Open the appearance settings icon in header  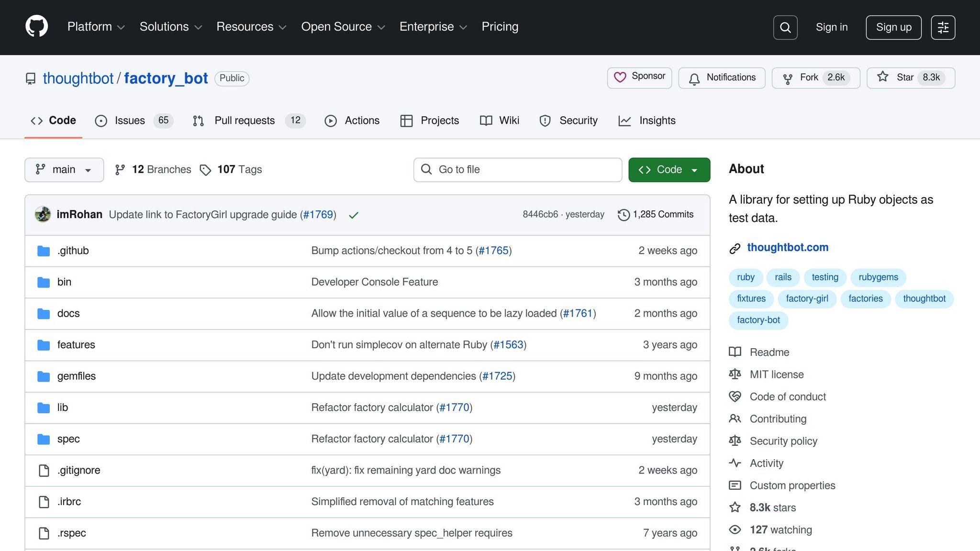click(943, 27)
